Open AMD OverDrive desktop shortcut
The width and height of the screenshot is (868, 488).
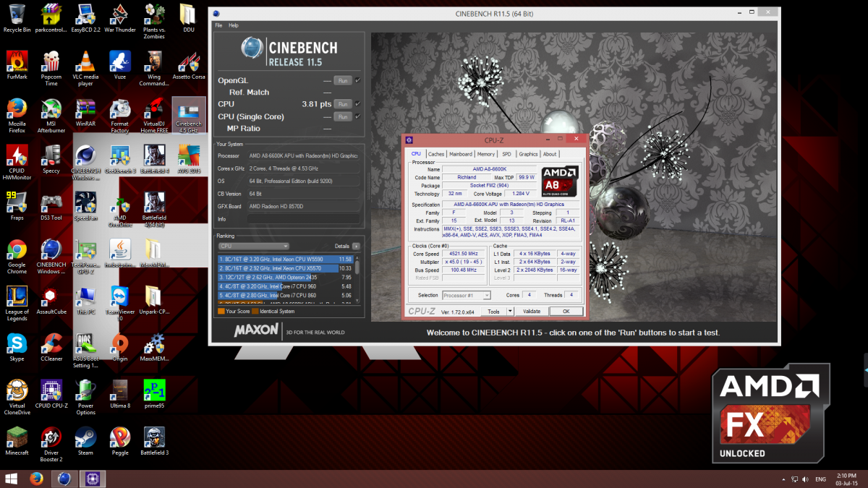click(120, 210)
